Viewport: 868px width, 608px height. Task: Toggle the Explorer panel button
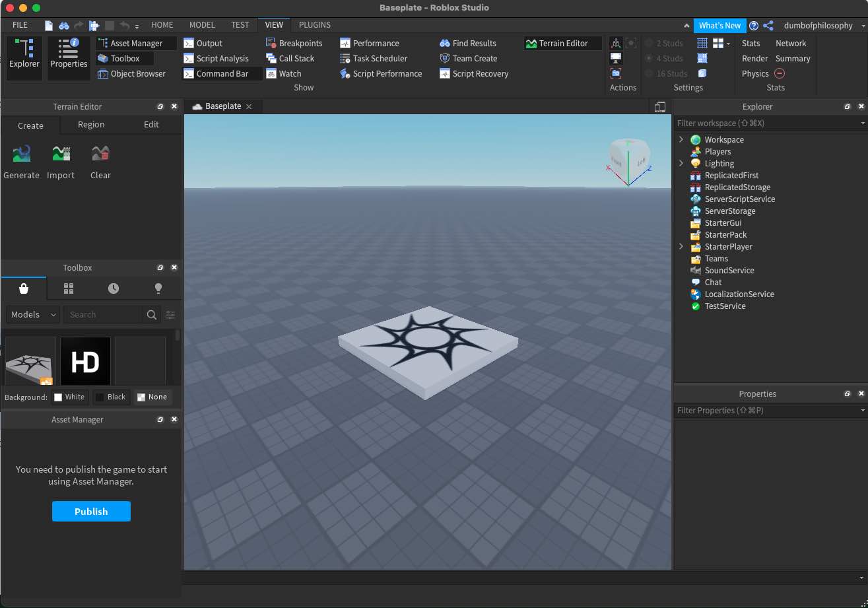click(x=24, y=58)
